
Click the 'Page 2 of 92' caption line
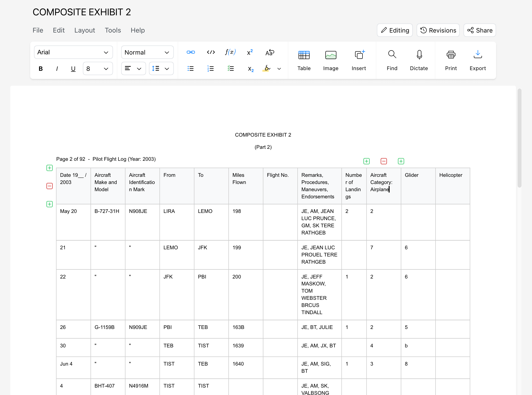pyautogui.click(x=106, y=159)
